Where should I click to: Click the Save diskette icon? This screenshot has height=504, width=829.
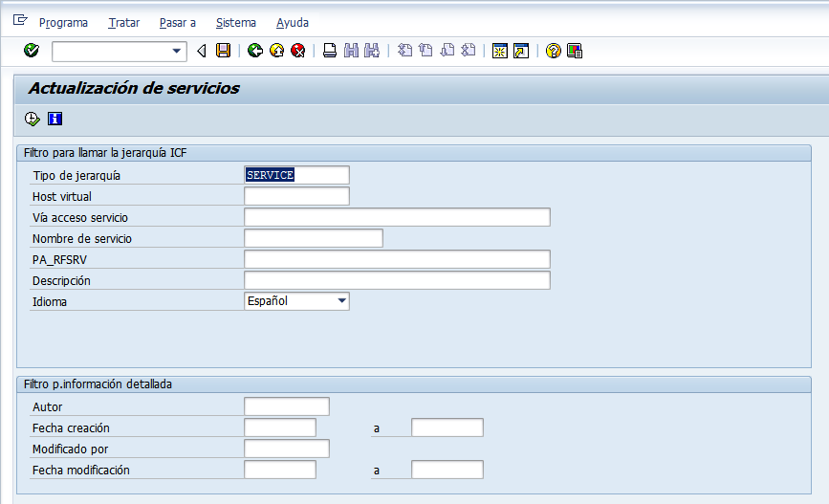point(223,51)
